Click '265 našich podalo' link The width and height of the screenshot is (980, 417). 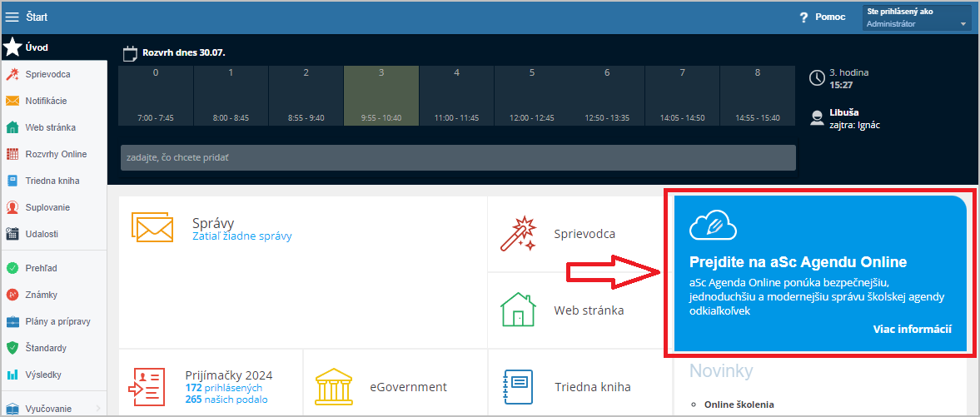(x=226, y=400)
